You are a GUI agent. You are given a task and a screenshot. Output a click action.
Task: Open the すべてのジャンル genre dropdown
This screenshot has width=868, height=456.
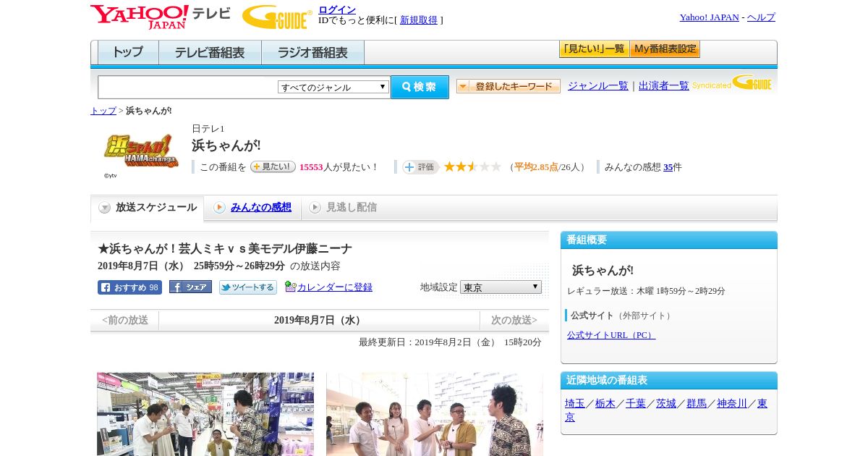coord(333,87)
